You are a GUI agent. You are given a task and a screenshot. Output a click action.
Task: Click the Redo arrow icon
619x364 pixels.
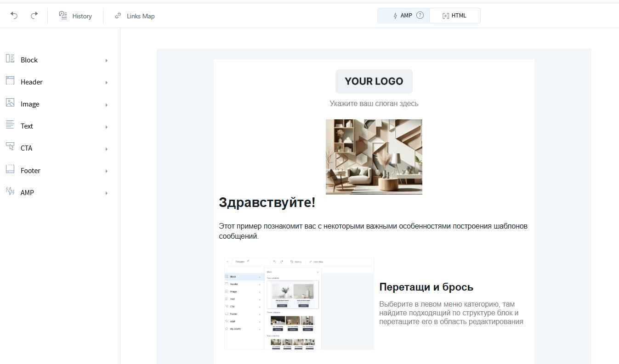[34, 16]
